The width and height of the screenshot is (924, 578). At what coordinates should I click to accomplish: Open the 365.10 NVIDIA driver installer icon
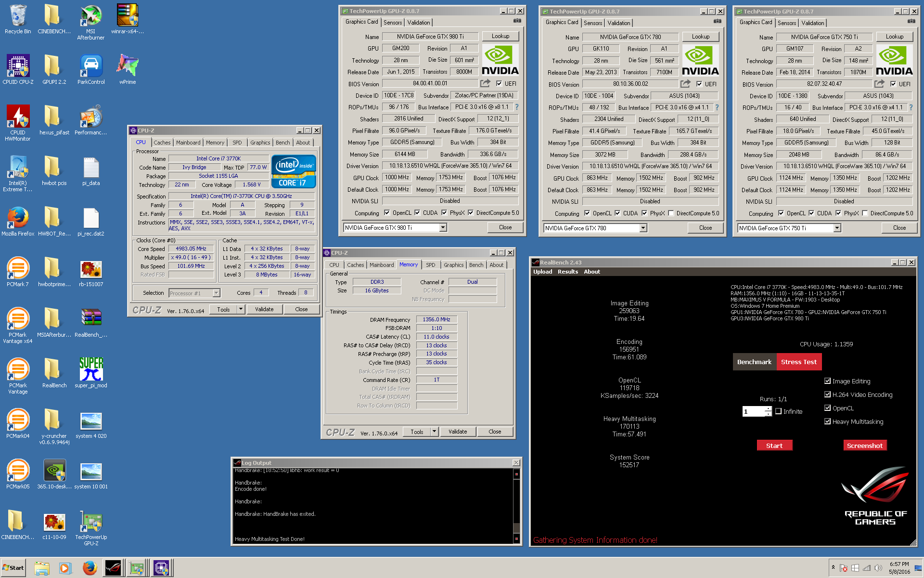pyautogui.click(x=54, y=474)
